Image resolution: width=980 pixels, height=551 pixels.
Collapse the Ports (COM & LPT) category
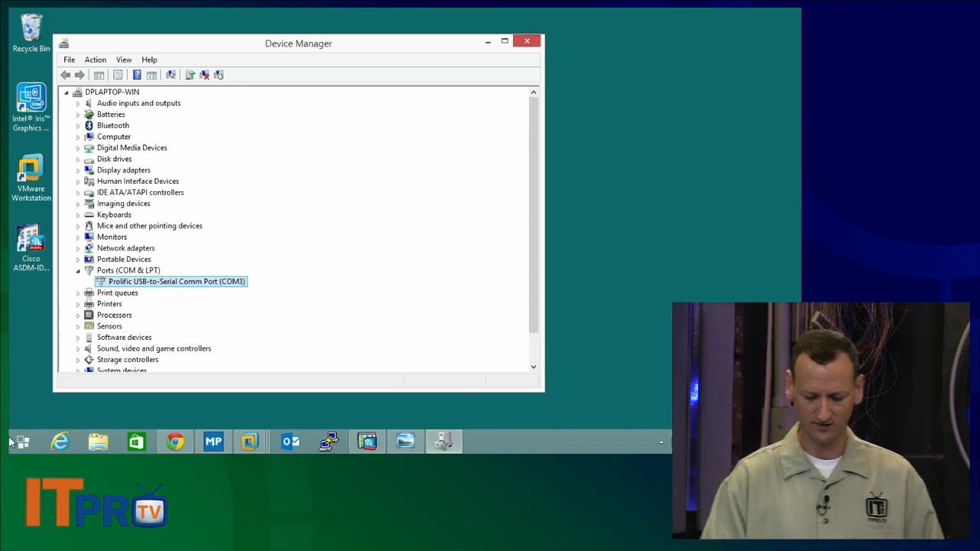point(77,271)
